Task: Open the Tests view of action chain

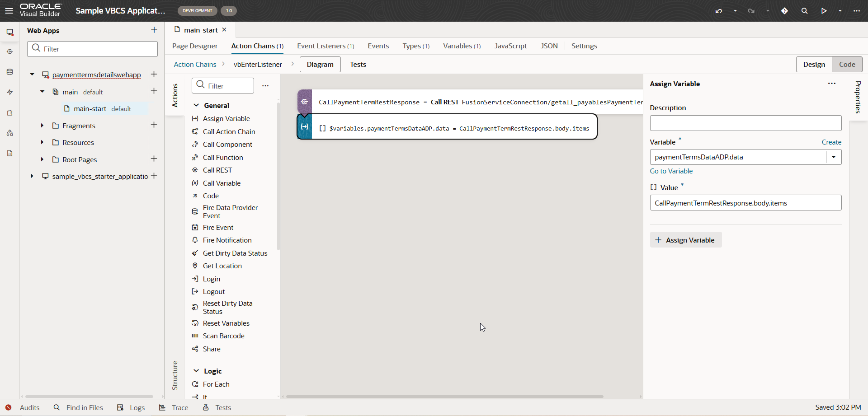Action: coord(358,65)
